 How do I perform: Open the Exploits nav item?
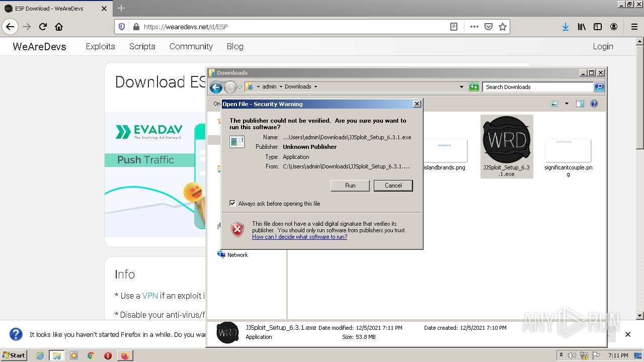point(100,46)
